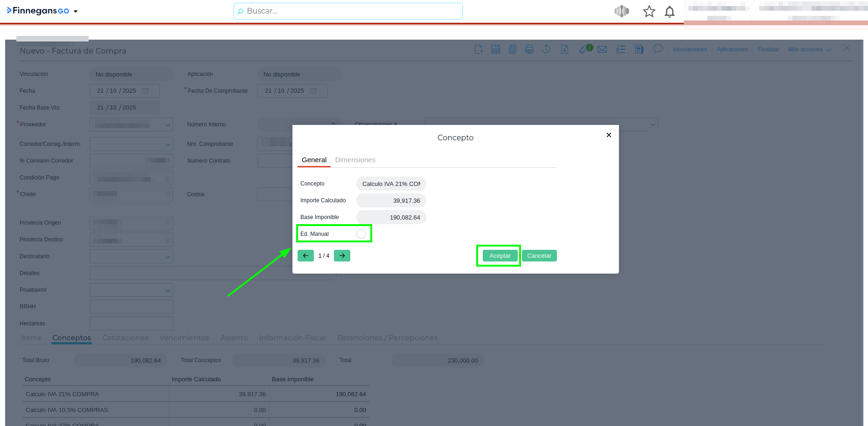Click the attachments paperclip icon
868x426 pixels.
tap(583, 49)
